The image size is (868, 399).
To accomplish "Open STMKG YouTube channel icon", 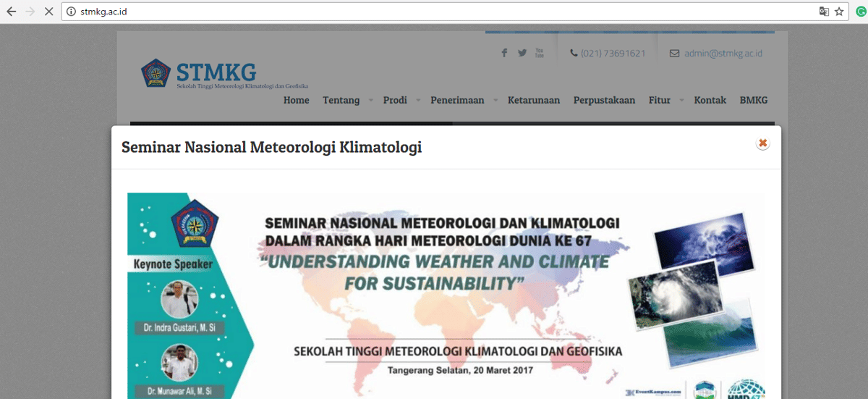I will (x=540, y=53).
